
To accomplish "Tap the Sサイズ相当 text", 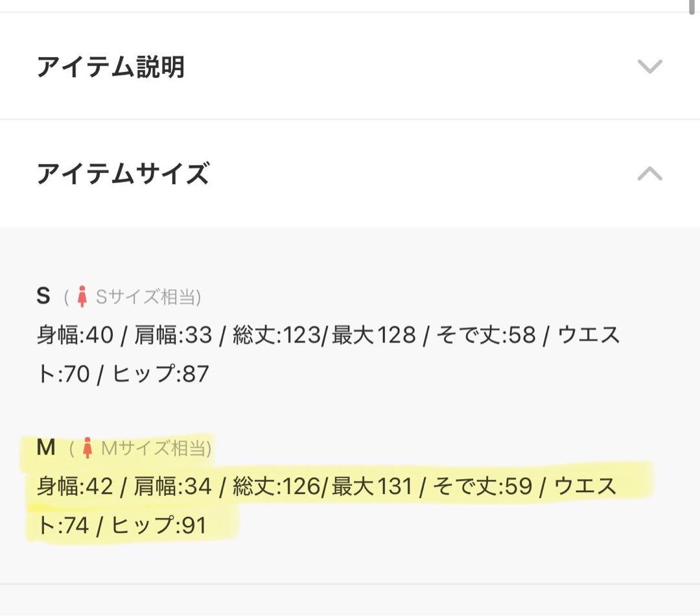I will 148,297.
